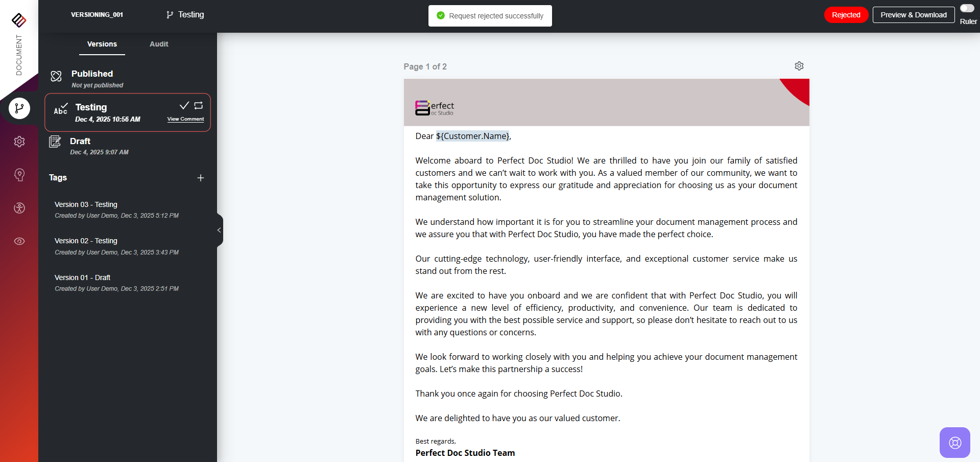Select Version 03 - Testing tag

[x=86, y=204]
